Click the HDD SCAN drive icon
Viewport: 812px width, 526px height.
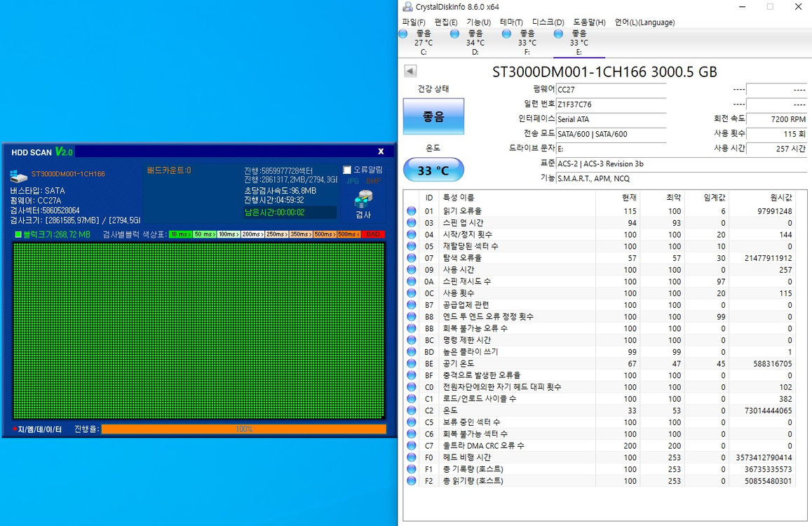click(18, 175)
